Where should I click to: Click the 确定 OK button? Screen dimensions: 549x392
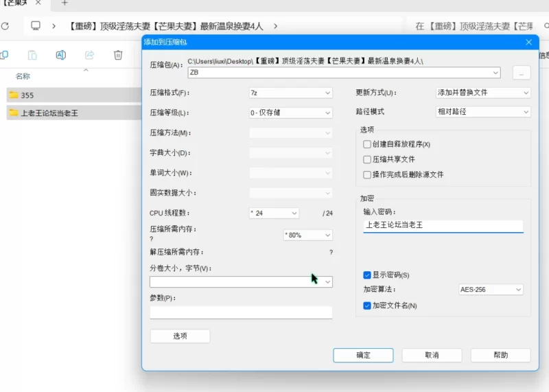coord(363,355)
